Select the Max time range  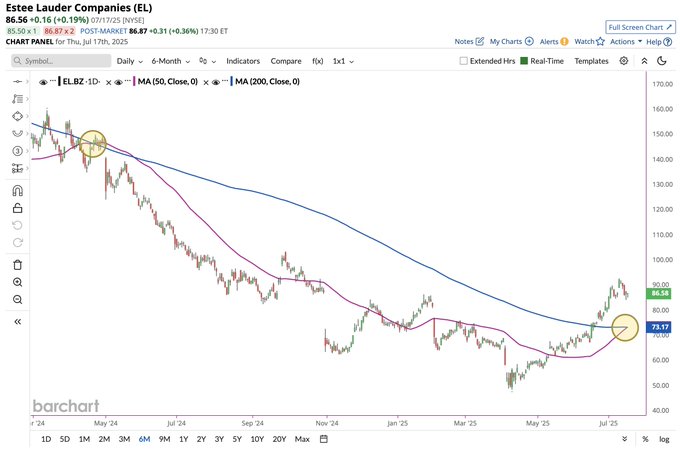pyautogui.click(x=302, y=439)
